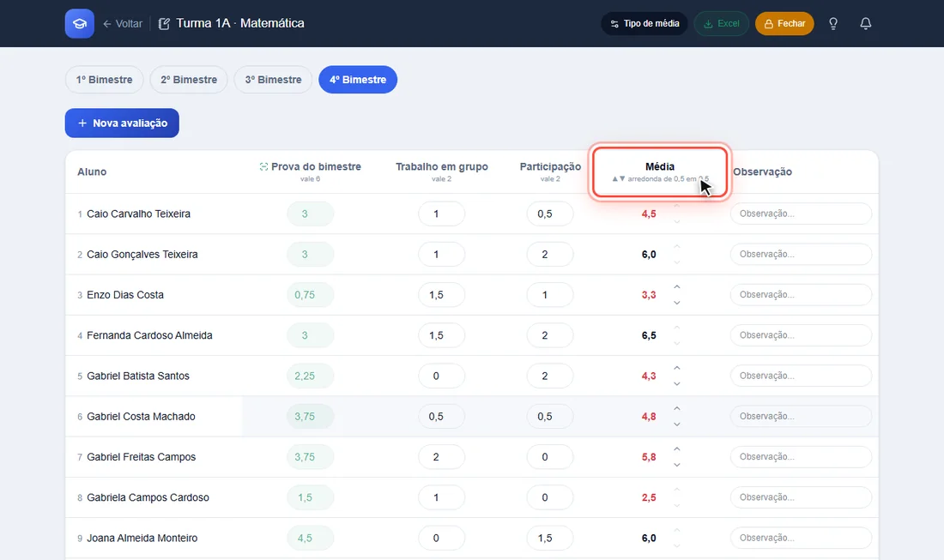Export grades with the Excel button
This screenshot has height=560, width=944.
click(721, 23)
